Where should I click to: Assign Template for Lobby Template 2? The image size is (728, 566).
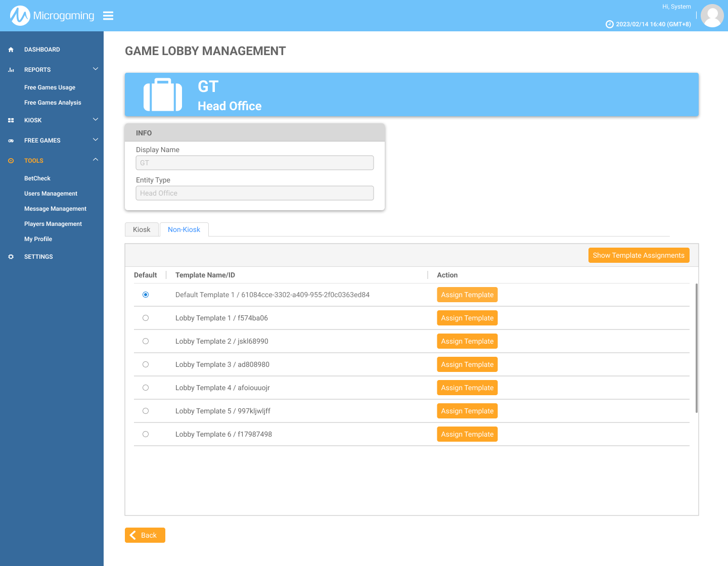coord(467,341)
